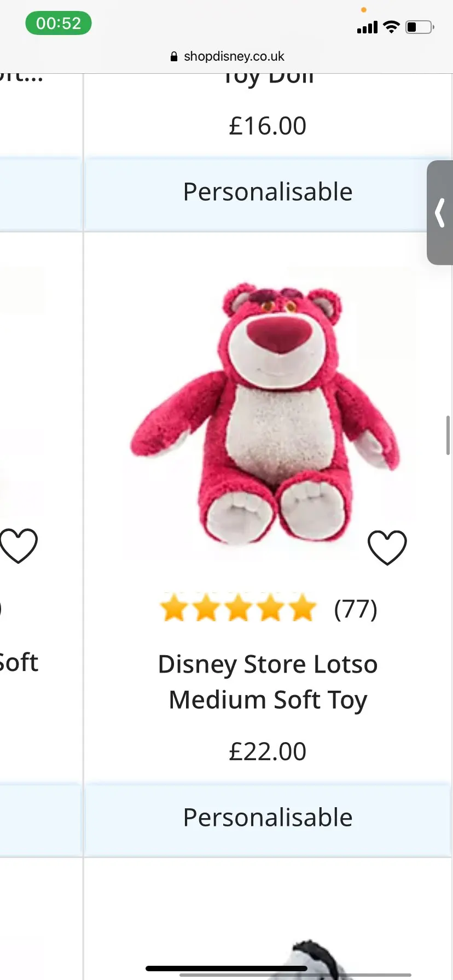Click the vertical page scrollbar
The image size is (453, 980).
click(448, 435)
